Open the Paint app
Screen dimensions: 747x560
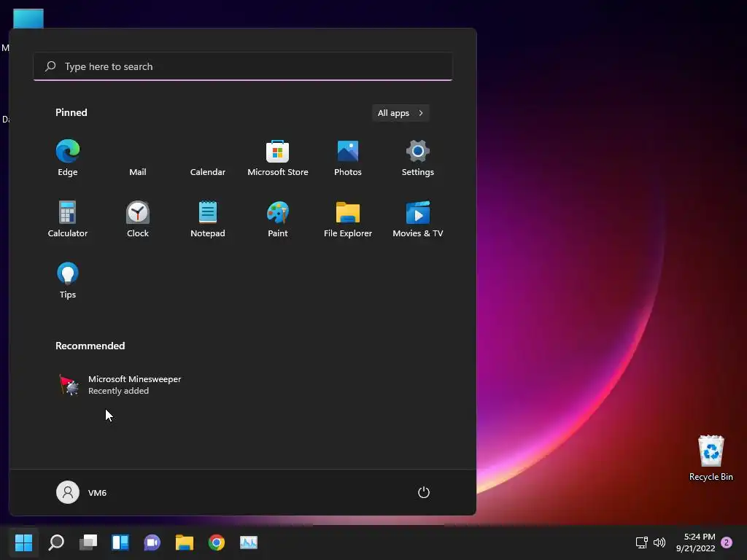pyautogui.click(x=278, y=219)
